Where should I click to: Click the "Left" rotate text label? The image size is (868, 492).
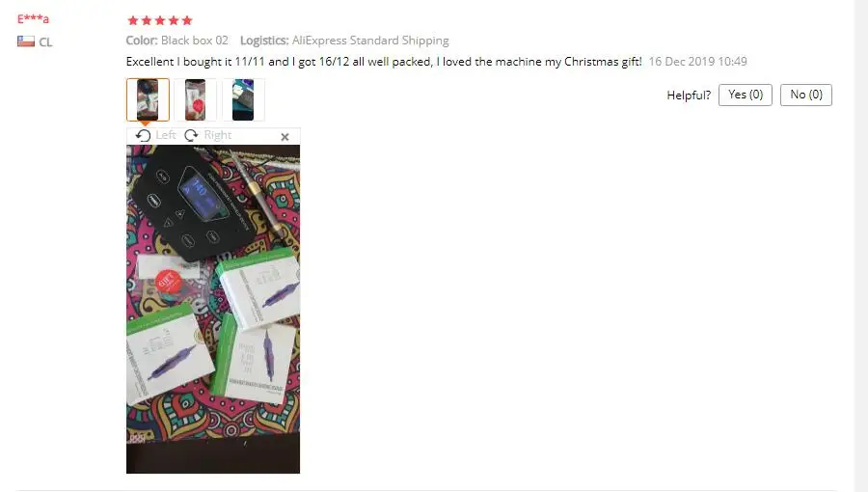166,135
